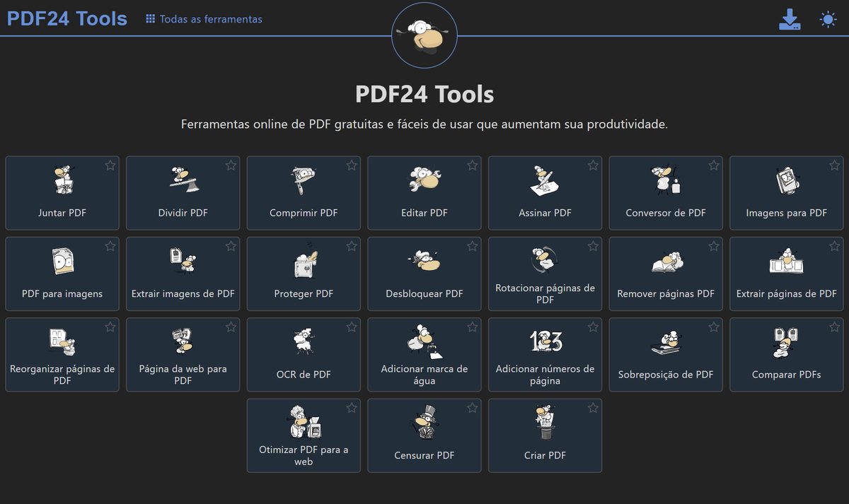Toggle star on Censurar PDF tile
The image size is (849, 504).
(x=473, y=408)
